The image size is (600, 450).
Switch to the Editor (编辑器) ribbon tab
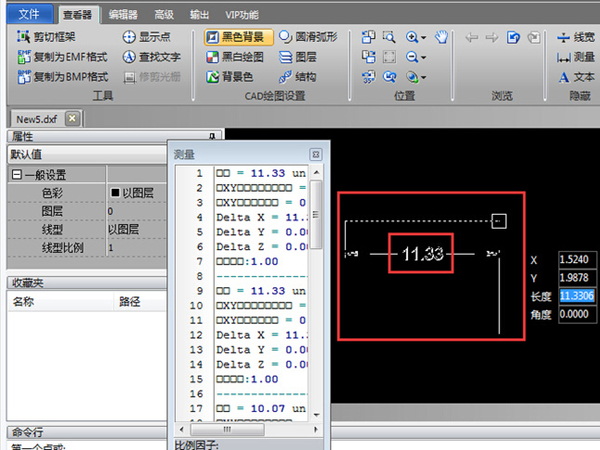(124, 14)
